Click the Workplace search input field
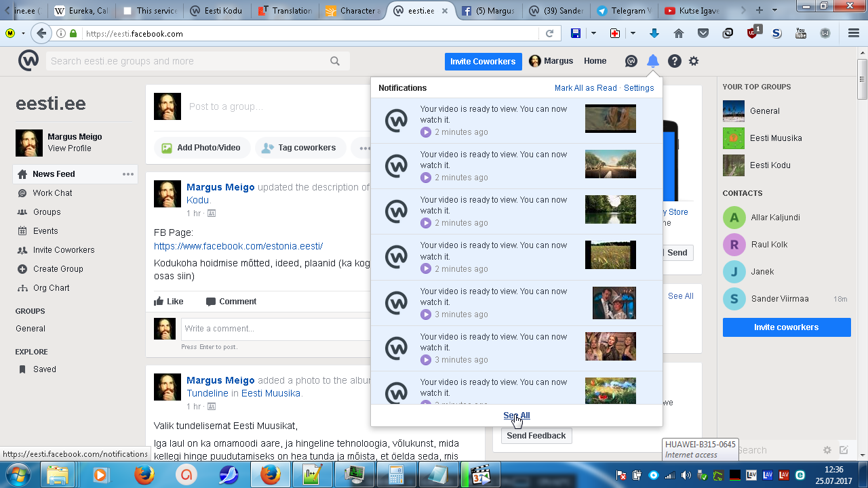 [197, 61]
